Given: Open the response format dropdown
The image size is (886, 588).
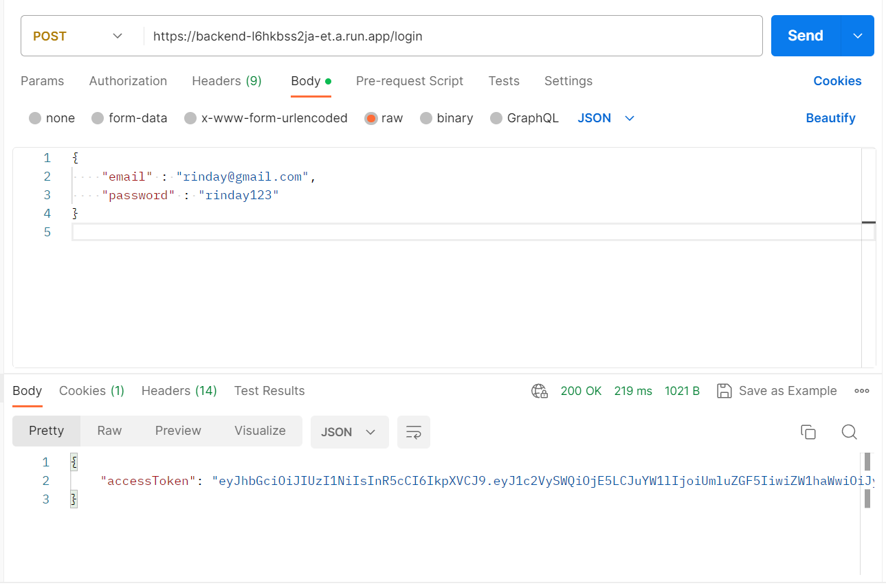Looking at the screenshot, I should tap(349, 432).
